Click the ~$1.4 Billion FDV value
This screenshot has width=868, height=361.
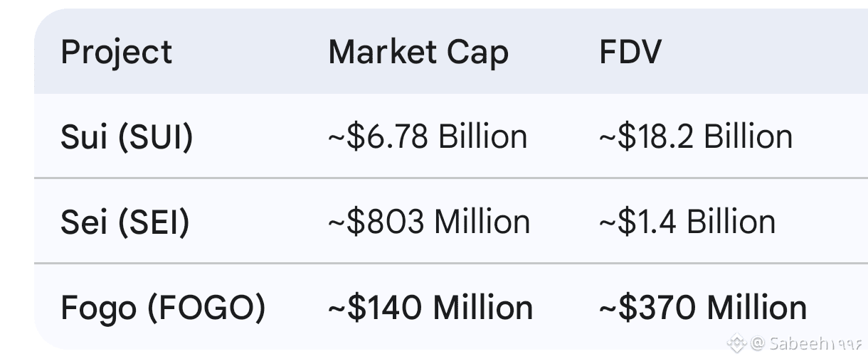tap(687, 222)
